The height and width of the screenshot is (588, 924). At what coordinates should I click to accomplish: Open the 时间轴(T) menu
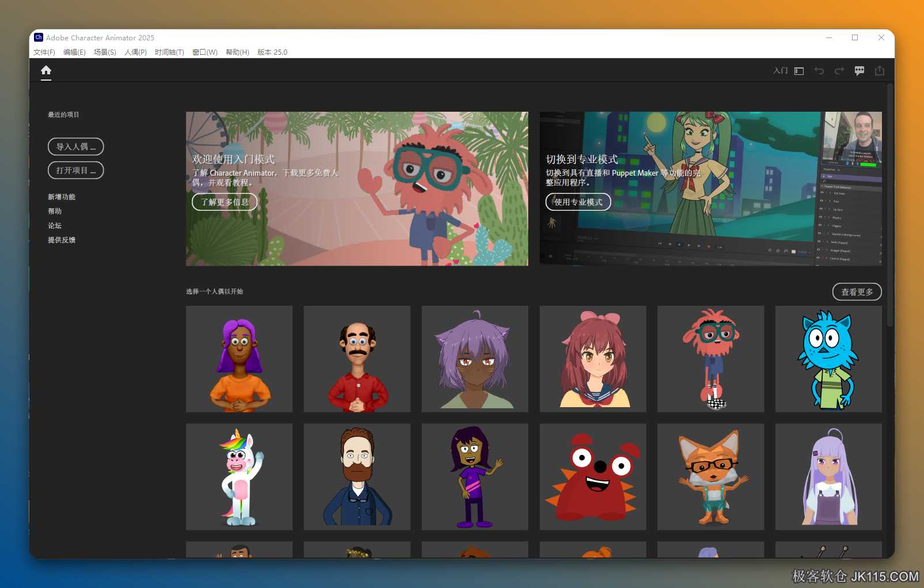[x=169, y=52]
